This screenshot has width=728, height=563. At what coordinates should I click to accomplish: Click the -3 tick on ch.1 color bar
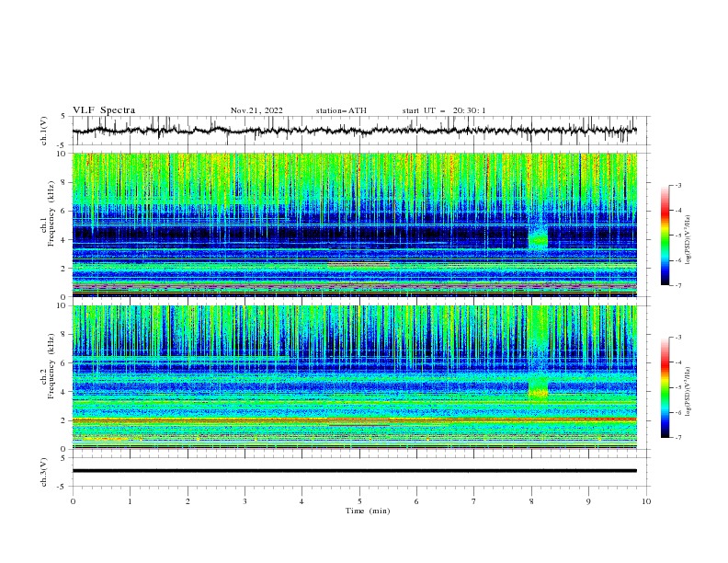click(677, 185)
